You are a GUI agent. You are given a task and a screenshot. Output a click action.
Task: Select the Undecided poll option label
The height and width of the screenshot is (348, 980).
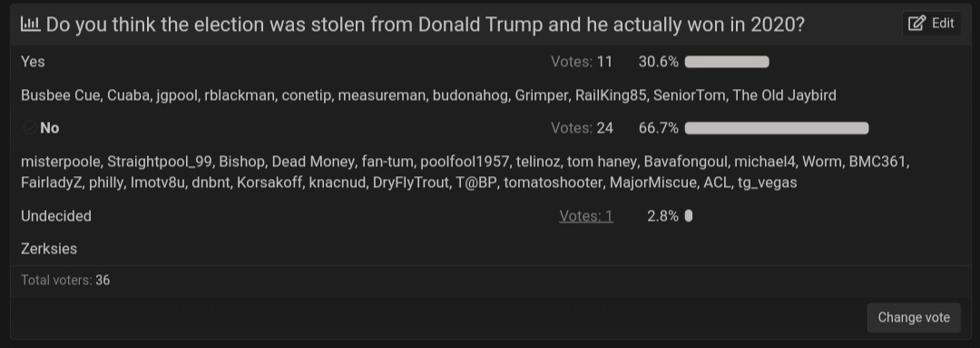56,216
